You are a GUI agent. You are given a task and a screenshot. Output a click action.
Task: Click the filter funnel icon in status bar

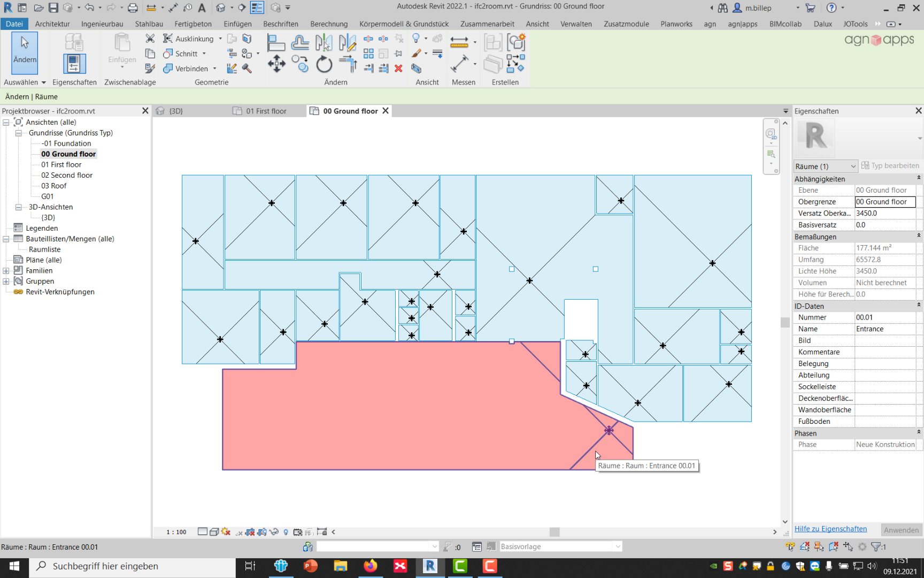tap(876, 546)
